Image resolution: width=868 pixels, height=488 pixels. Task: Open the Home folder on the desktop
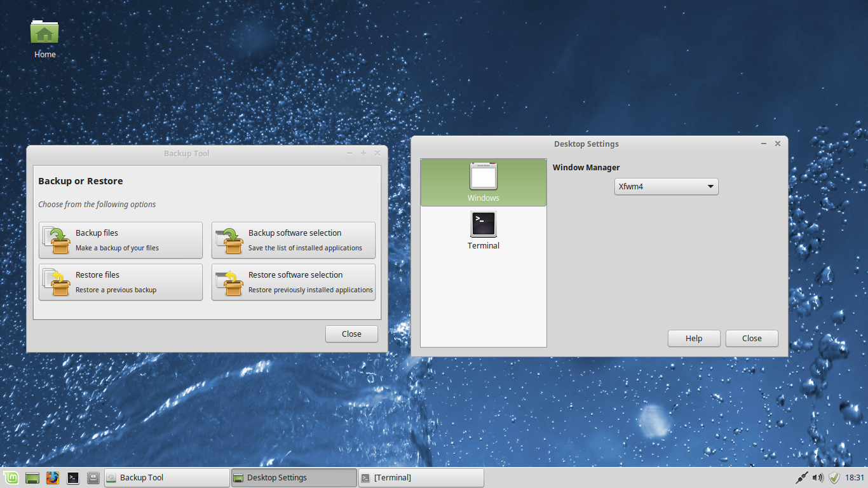pos(44,39)
